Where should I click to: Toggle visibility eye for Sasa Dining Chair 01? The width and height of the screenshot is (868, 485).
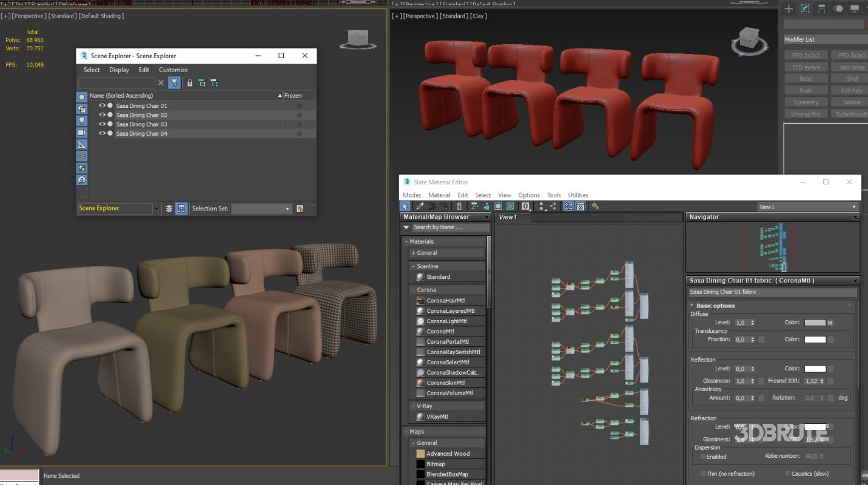103,105
